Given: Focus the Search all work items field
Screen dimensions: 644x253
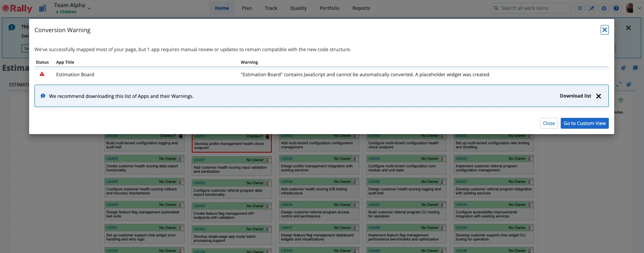Looking at the screenshot, I should (531, 8).
